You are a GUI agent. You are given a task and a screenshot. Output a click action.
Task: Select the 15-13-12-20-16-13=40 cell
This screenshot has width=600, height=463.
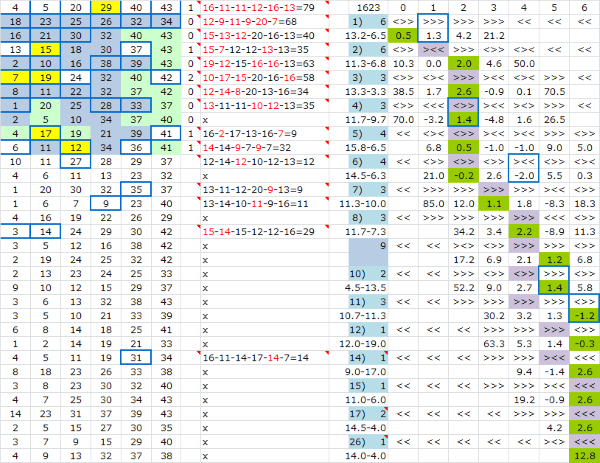[x=264, y=36]
